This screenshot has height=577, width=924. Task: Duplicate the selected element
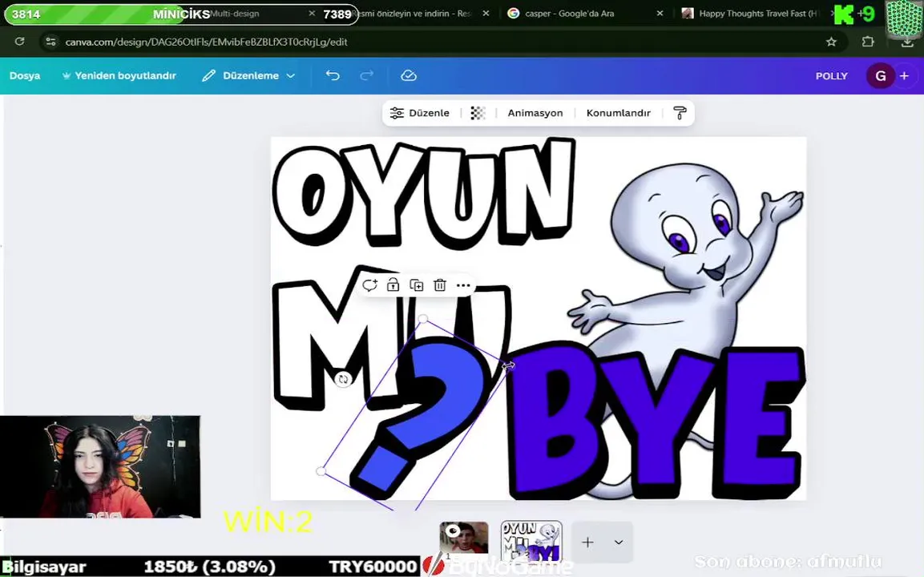[x=417, y=285]
